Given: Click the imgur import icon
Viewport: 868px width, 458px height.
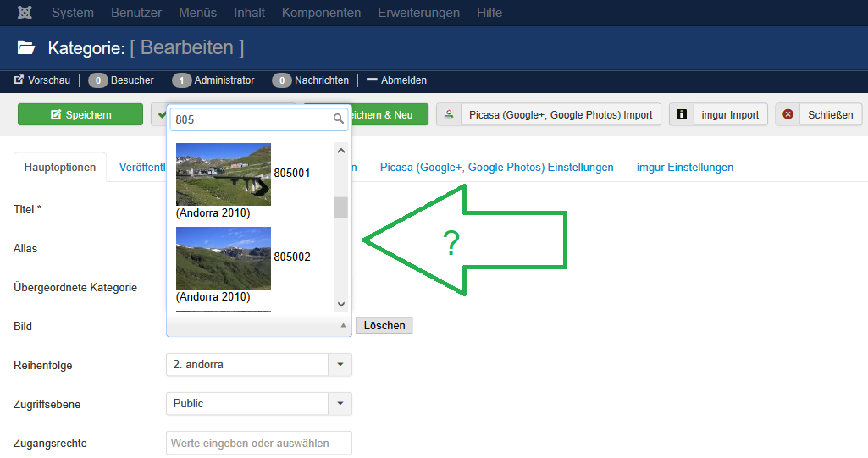Looking at the screenshot, I should (681, 114).
